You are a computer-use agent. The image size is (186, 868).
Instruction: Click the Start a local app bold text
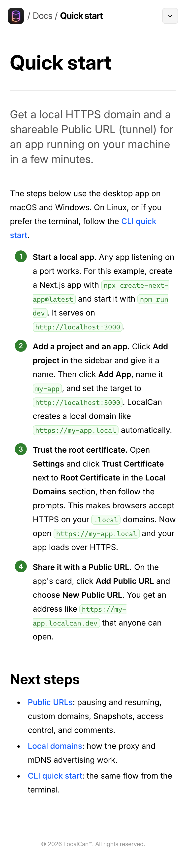click(x=64, y=257)
